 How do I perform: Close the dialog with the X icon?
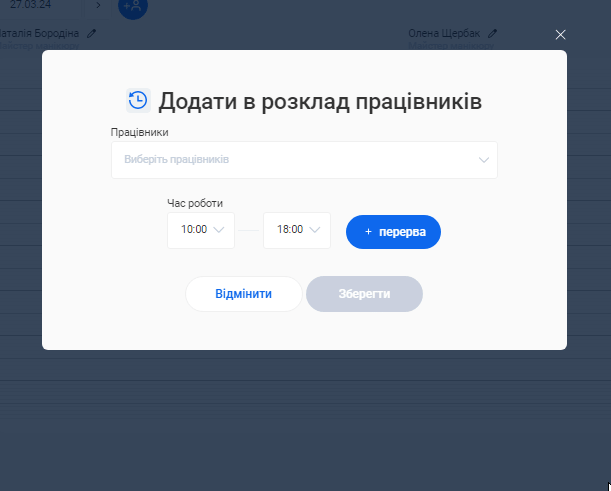tap(560, 35)
